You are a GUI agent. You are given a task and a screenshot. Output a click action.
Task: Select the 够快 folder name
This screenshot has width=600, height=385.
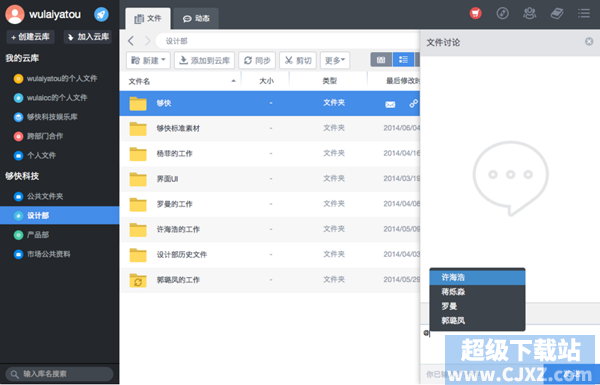pos(164,103)
